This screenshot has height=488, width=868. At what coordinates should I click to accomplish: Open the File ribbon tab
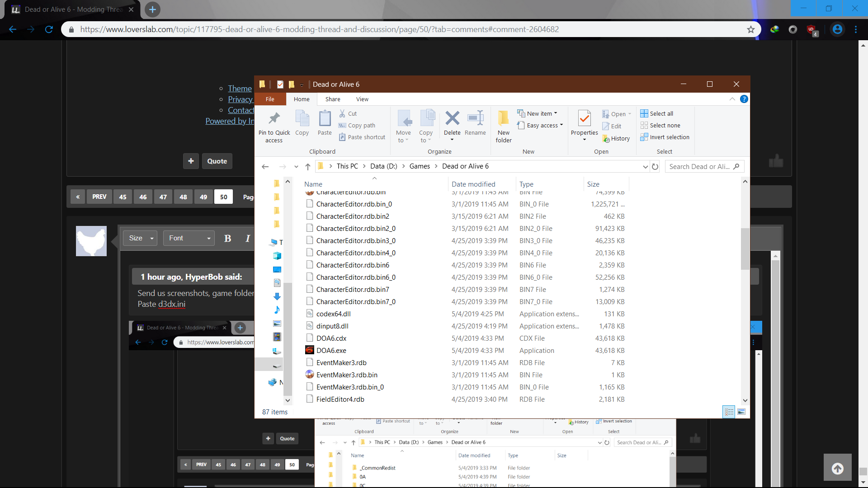point(270,99)
